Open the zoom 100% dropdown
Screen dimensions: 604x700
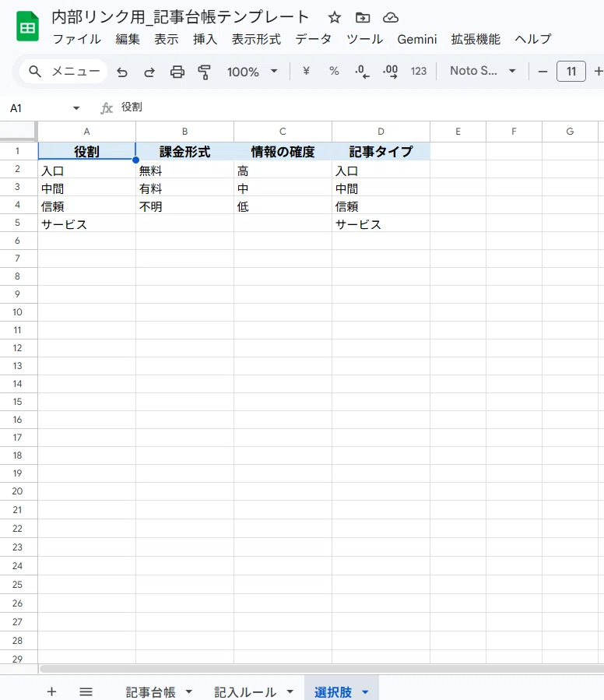pos(252,72)
